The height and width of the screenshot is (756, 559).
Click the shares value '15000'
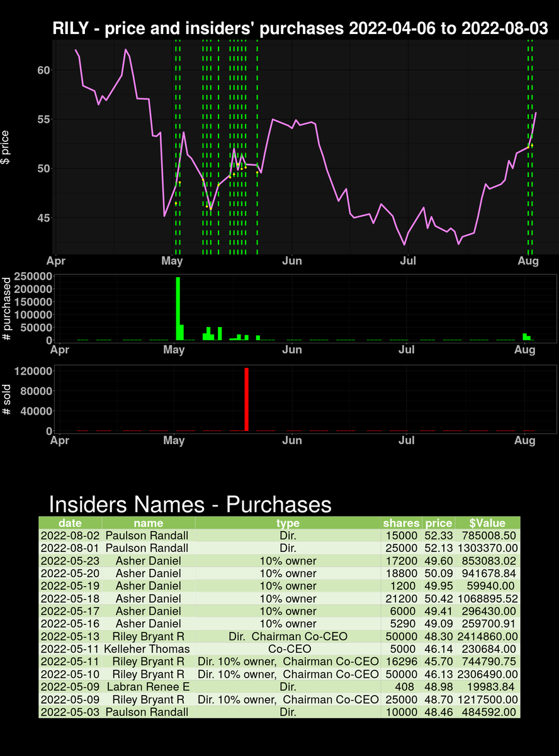pyautogui.click(x=401, y=535)
